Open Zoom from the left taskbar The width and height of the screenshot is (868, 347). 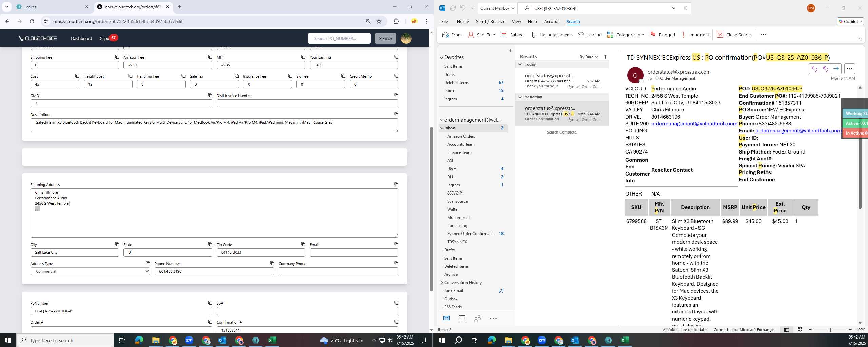pos(189,340)
